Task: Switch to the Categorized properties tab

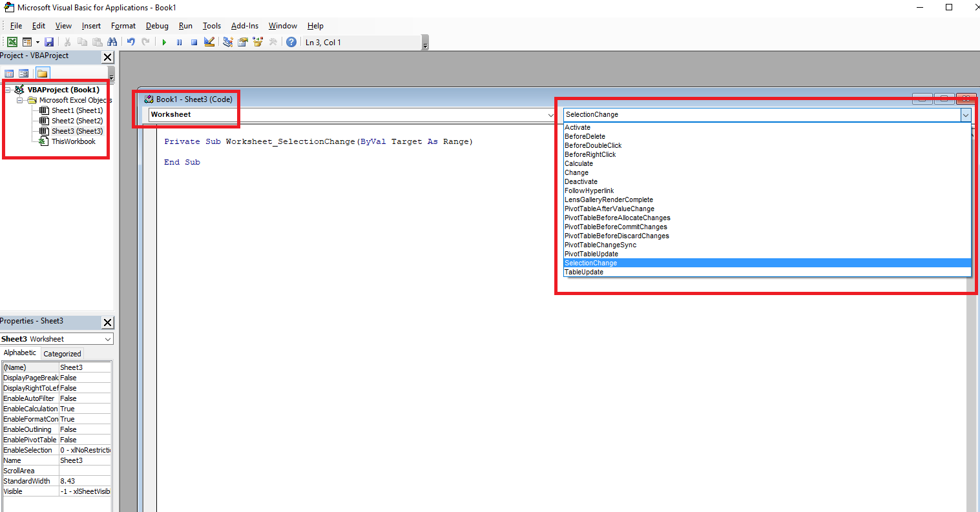Action: point(62,353)
